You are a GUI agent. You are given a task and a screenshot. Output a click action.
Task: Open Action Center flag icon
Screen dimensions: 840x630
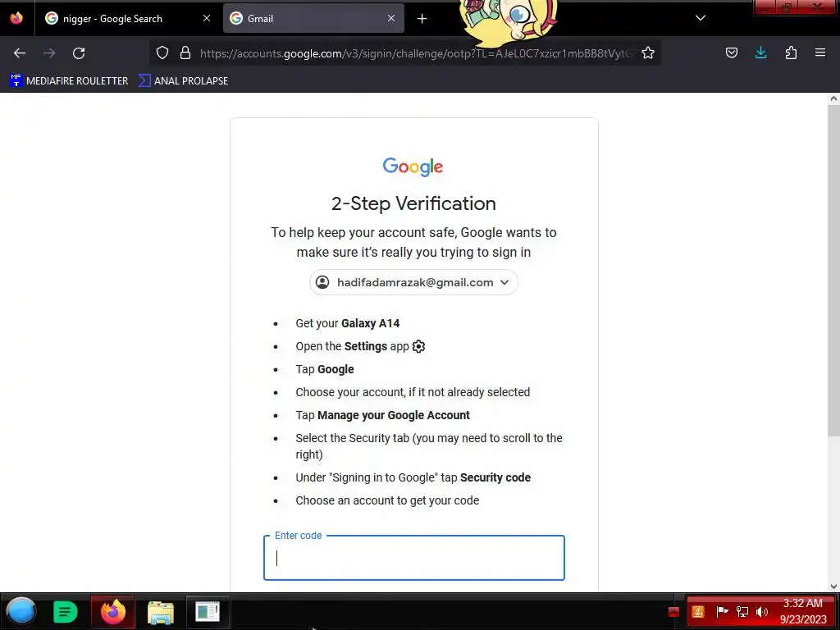click(722, 611)
